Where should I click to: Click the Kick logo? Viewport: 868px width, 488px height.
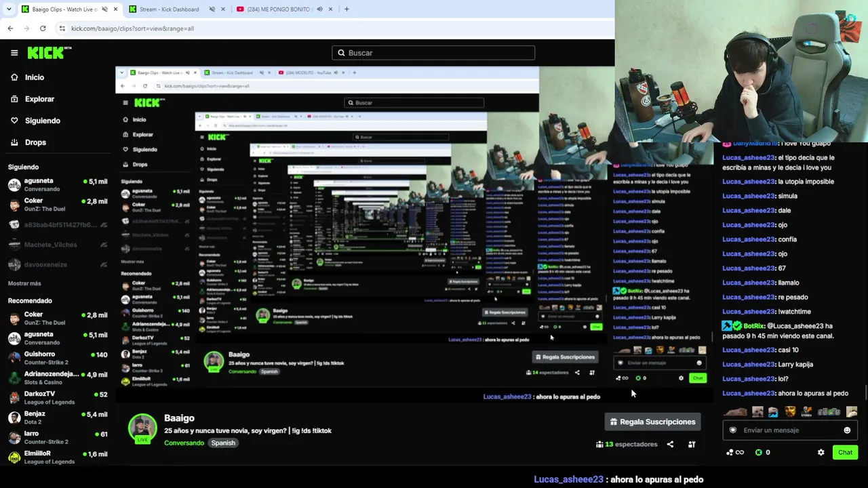tap(49, 53)
